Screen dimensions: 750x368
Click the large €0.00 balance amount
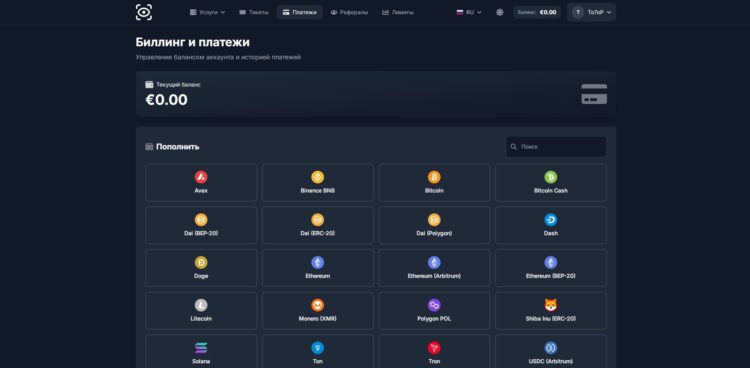166,100
